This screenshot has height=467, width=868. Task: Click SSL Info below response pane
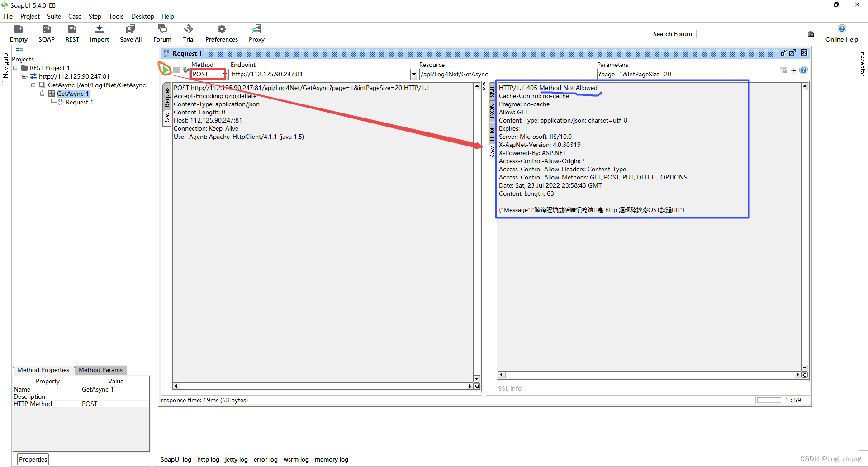(x=510, y=388)
